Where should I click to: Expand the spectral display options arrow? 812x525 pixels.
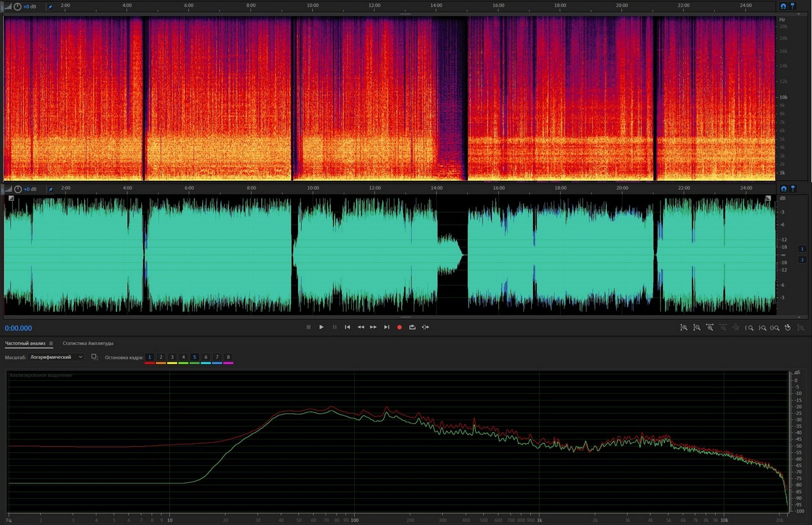8,7
